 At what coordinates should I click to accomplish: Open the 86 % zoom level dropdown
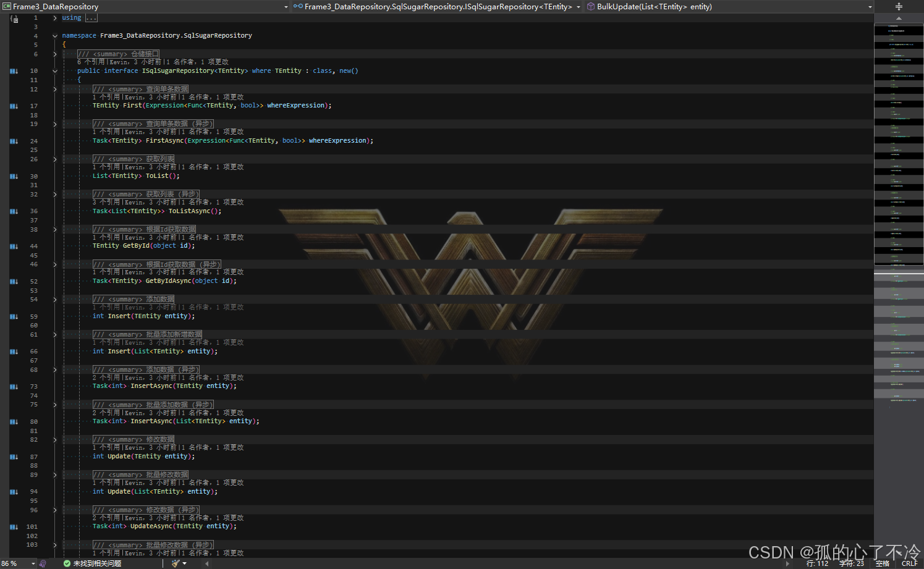pos(33,563)
